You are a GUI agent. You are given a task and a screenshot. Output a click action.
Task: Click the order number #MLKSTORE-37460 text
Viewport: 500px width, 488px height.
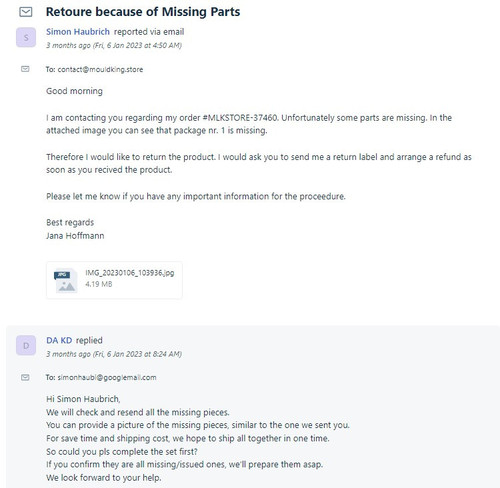[240, 118]
